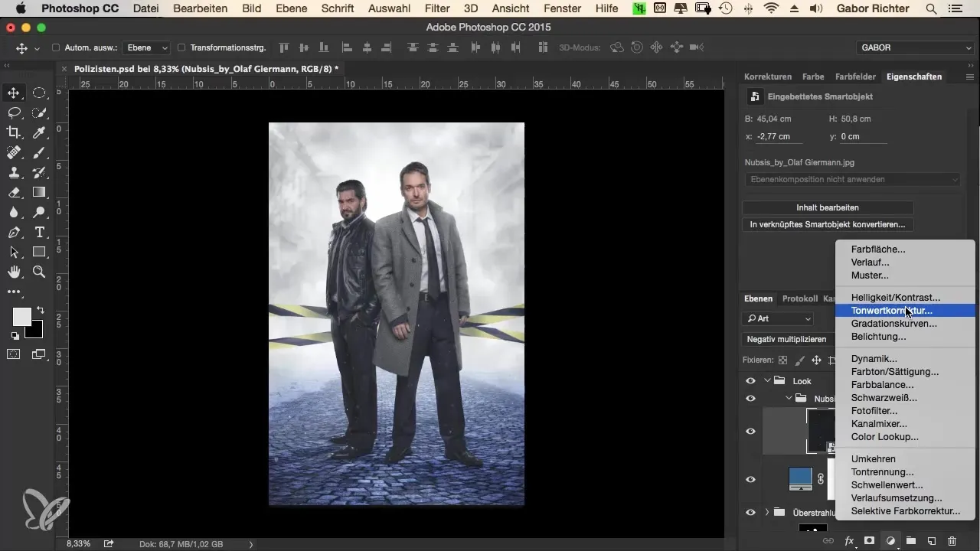Hide the Look group layer

[x=750, y=380]
